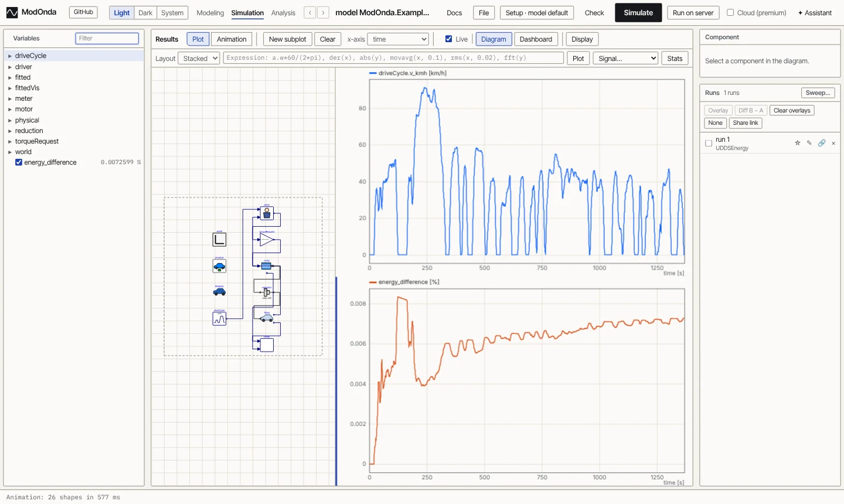Enable the Cloud (premium) checkbox
Viewport: 844px width, 504px height.
click(x=730, y=12)
